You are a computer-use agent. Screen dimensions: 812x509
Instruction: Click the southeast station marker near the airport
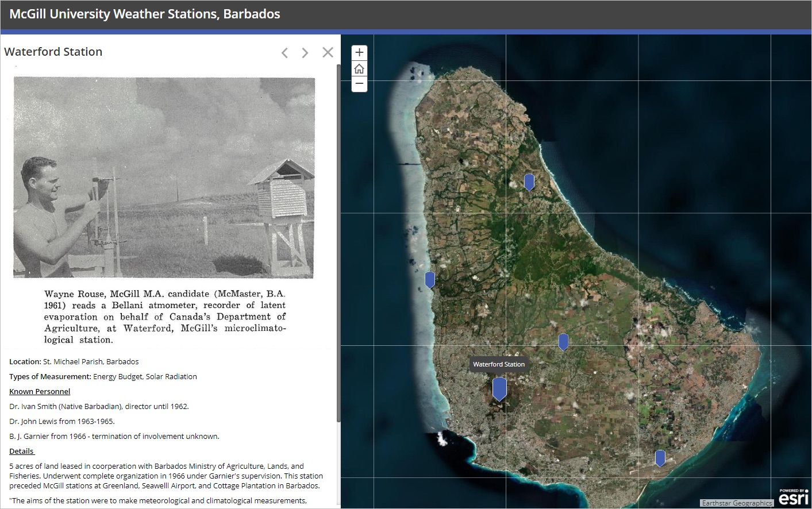point(660,458)
